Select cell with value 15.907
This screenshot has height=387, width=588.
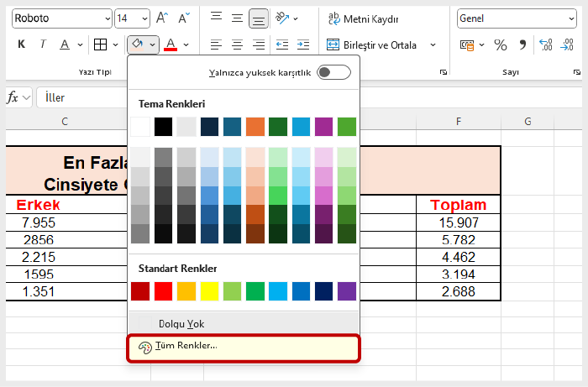[459, 222]
